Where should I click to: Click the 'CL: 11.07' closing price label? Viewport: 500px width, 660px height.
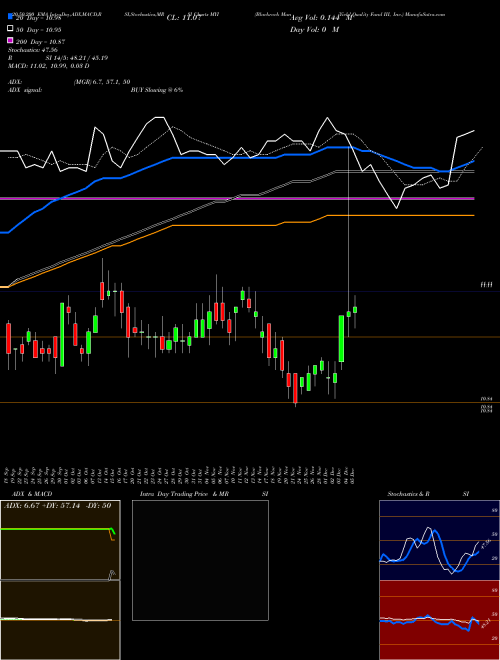pos(184,18)
